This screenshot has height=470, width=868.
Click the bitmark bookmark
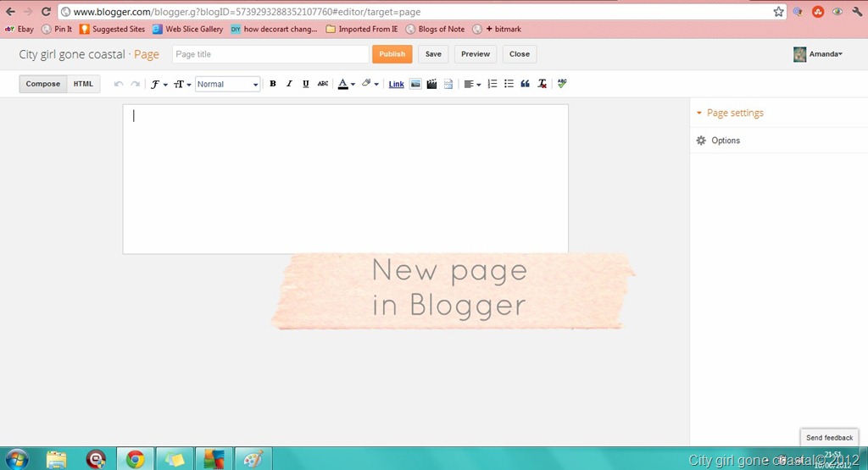(x=497, y=29)
